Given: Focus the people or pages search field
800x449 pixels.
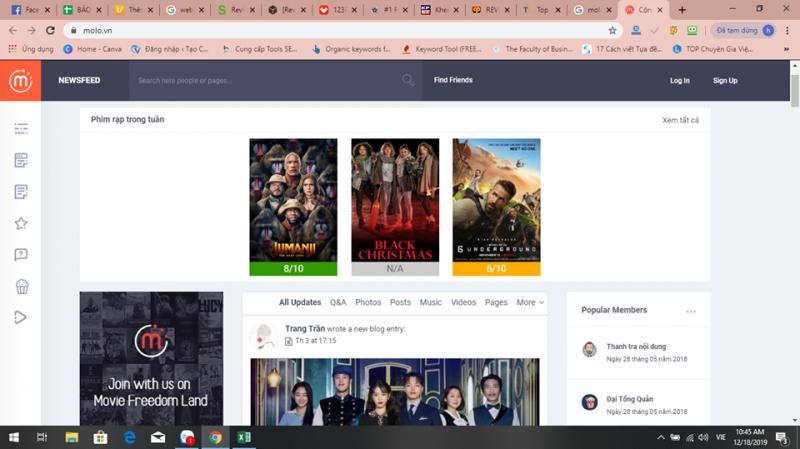Looking at the screenshot, I should coord(265,80).
